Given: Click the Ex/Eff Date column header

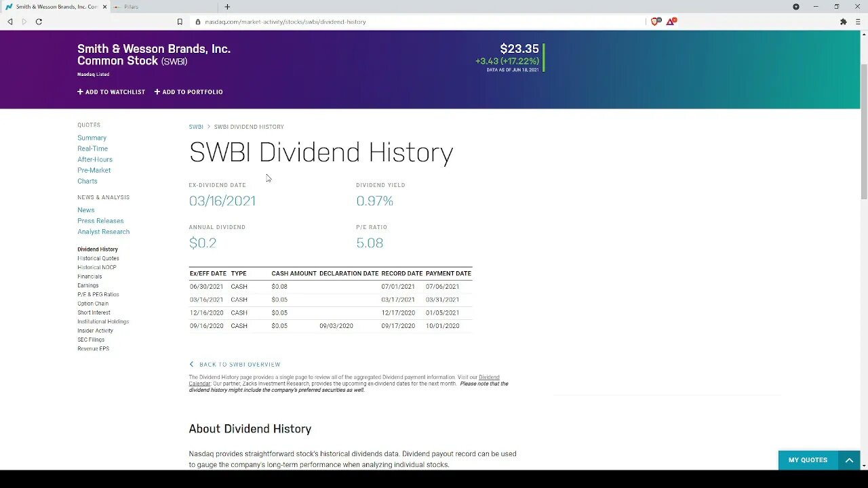Looking at the screenshot, I should click(x=208, y=274).
